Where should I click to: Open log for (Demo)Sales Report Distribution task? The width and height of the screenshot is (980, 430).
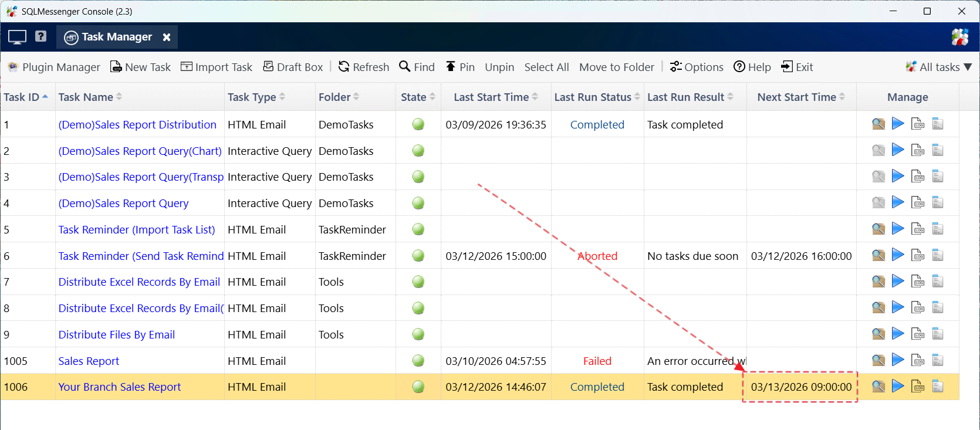[x=918, y=124]
